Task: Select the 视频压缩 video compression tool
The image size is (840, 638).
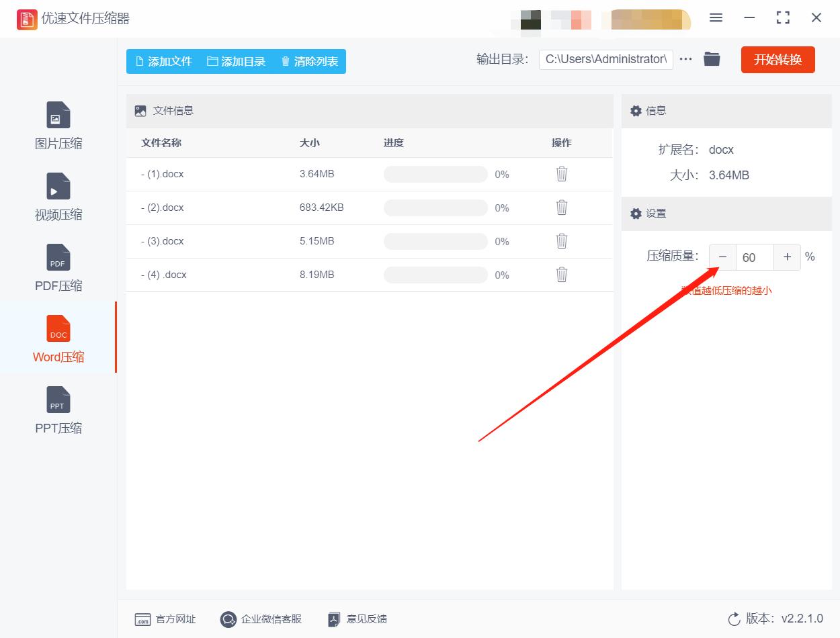Action: pyautogui.click(x=58, y=197)
